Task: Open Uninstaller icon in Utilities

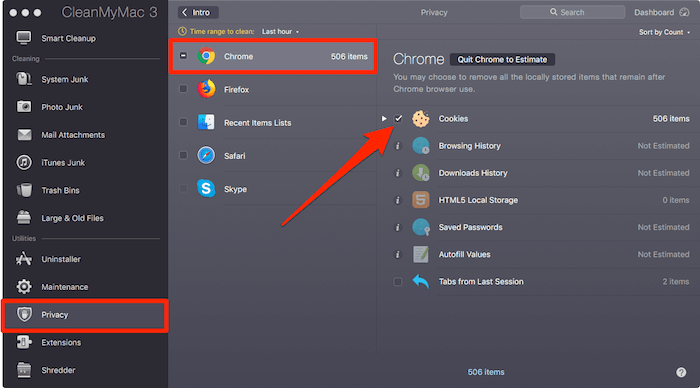Action: point(24,259)
